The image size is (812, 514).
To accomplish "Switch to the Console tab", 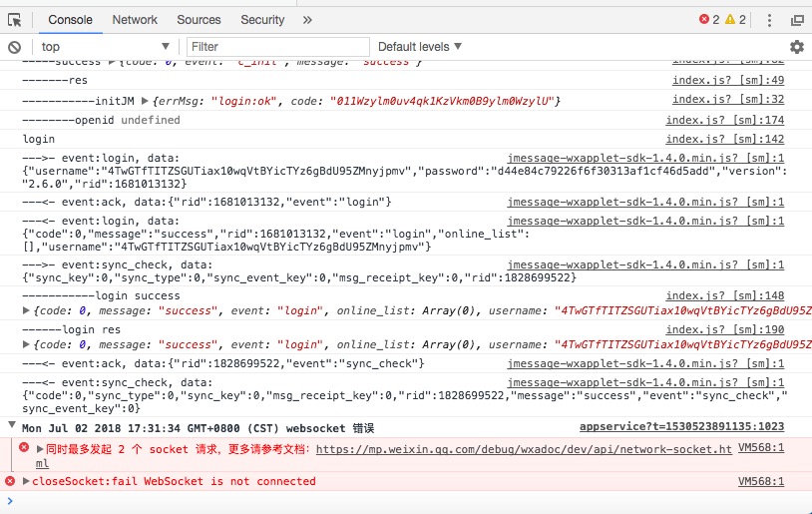I will [x=71, y=20].
